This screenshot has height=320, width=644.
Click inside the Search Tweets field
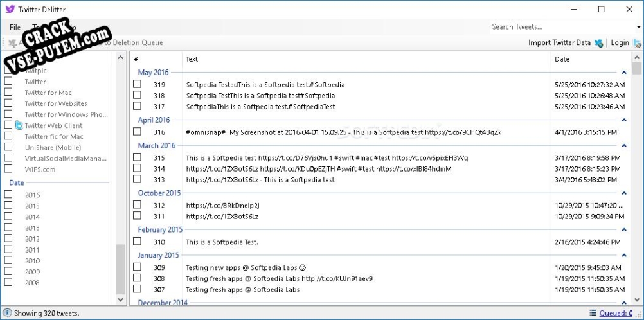(x=561, y=27)
